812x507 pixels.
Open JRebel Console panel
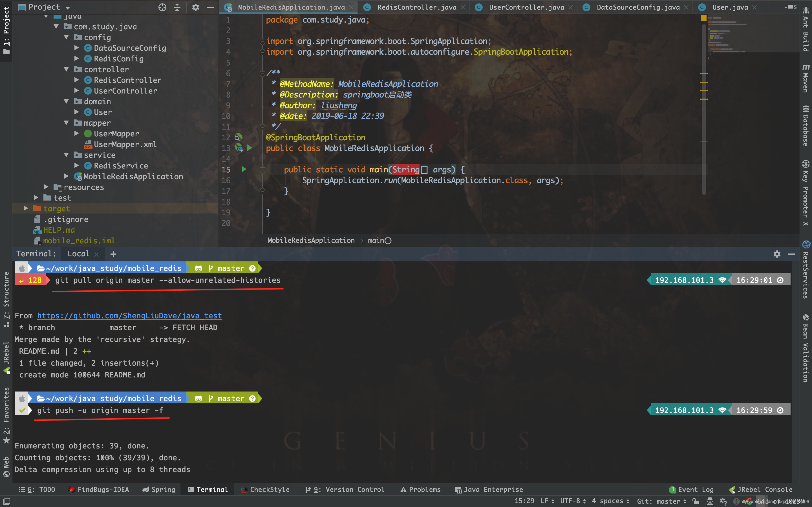[762, 490]
